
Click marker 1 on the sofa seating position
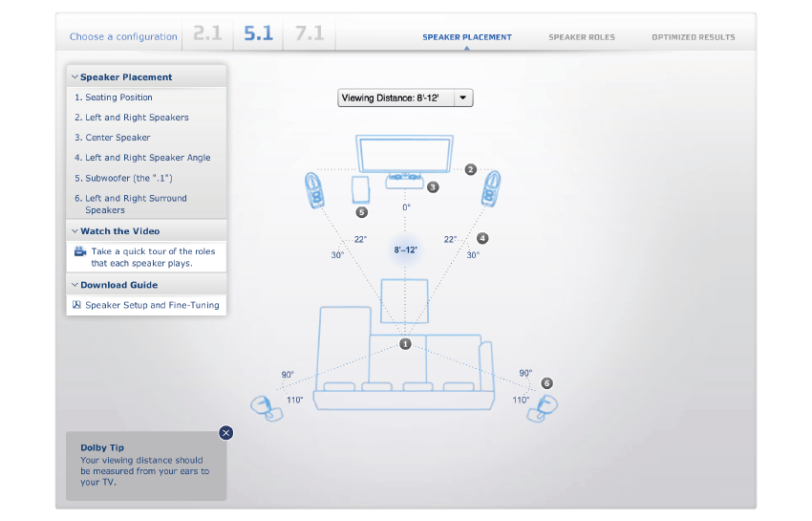pos(405,343)
